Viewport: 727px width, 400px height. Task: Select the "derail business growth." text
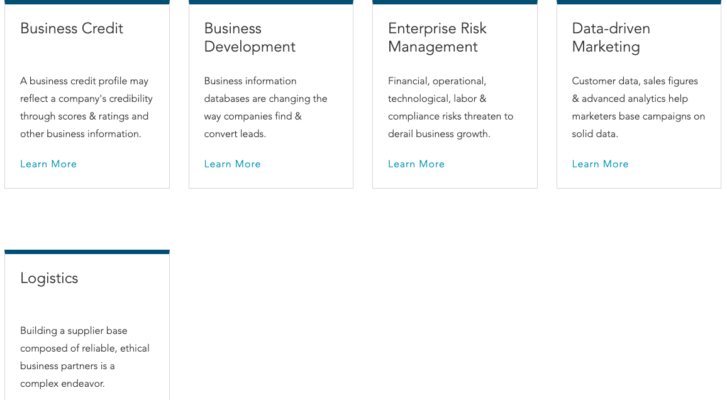click(439, 134)
